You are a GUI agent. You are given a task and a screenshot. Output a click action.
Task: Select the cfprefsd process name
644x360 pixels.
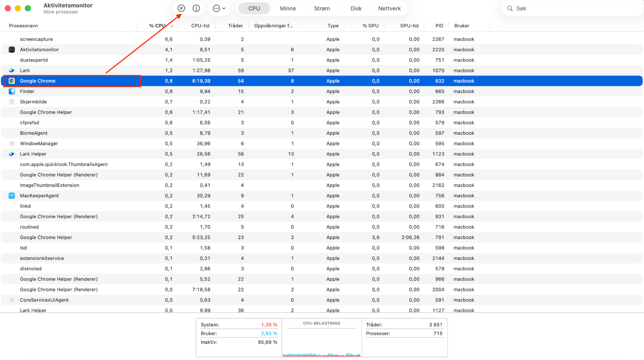pyautogui.click(x=29, y=123)
